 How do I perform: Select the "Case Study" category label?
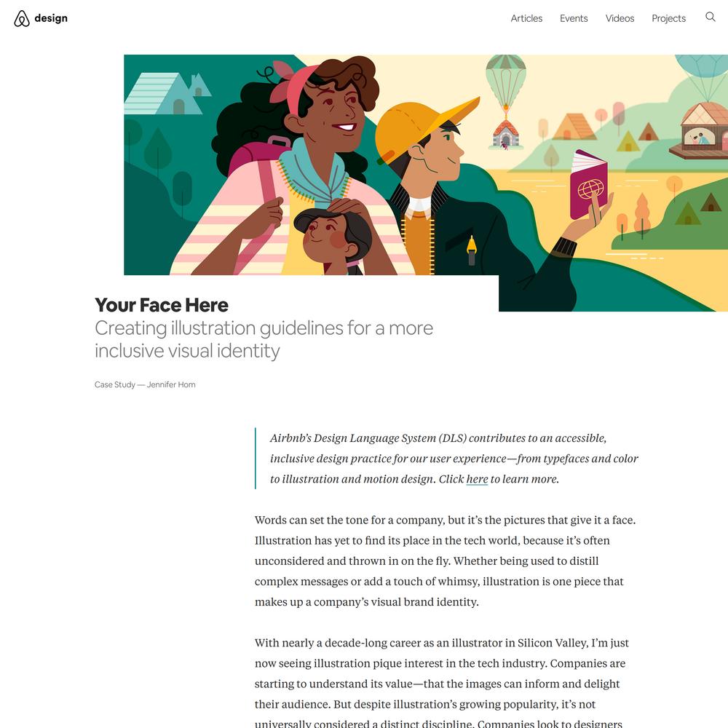[115, 384]
